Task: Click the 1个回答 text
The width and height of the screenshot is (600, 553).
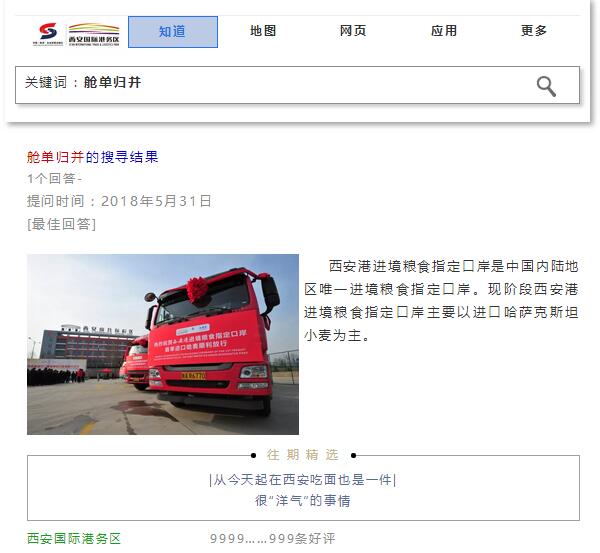Action: coord(52,178)
